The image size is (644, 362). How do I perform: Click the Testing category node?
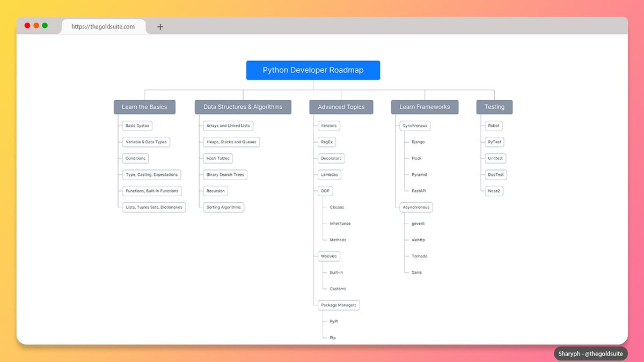click(494, 107)
